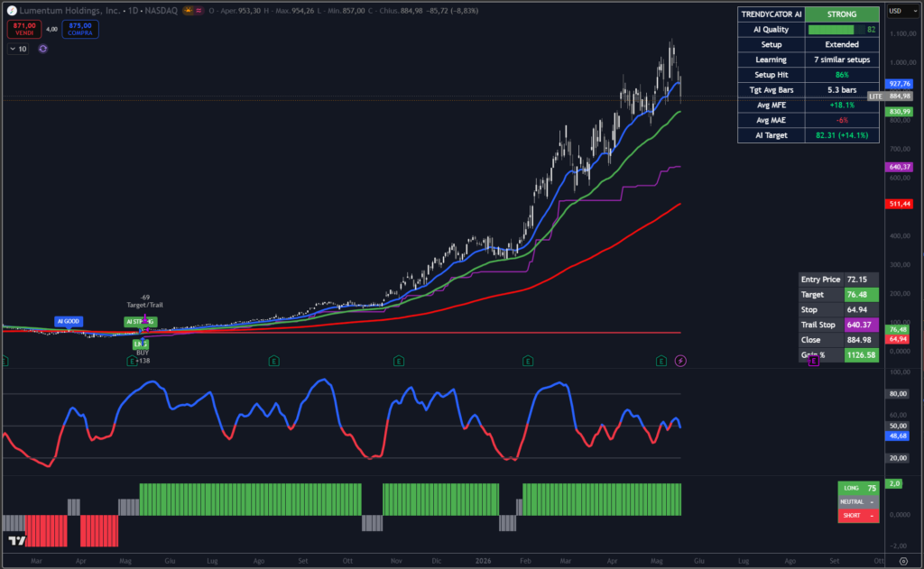Click the blue AI GOOD signal label
The width and height of the screenshot is (924, 569).
69,322
